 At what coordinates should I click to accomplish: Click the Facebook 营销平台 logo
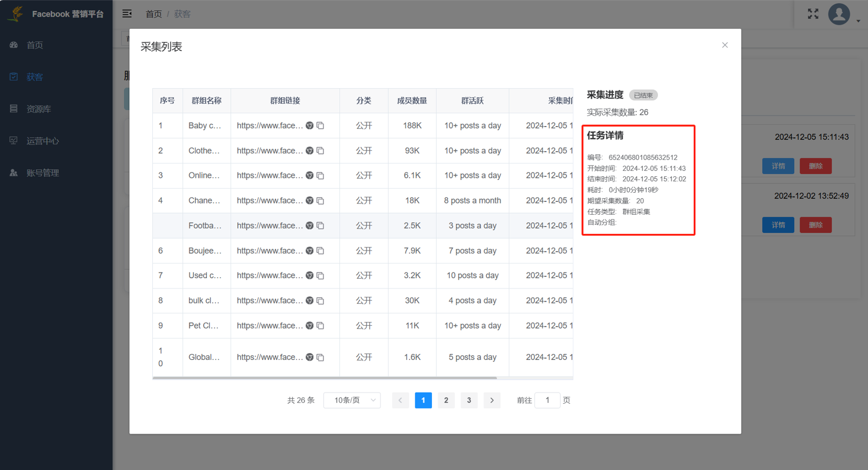tap(56, 14)
